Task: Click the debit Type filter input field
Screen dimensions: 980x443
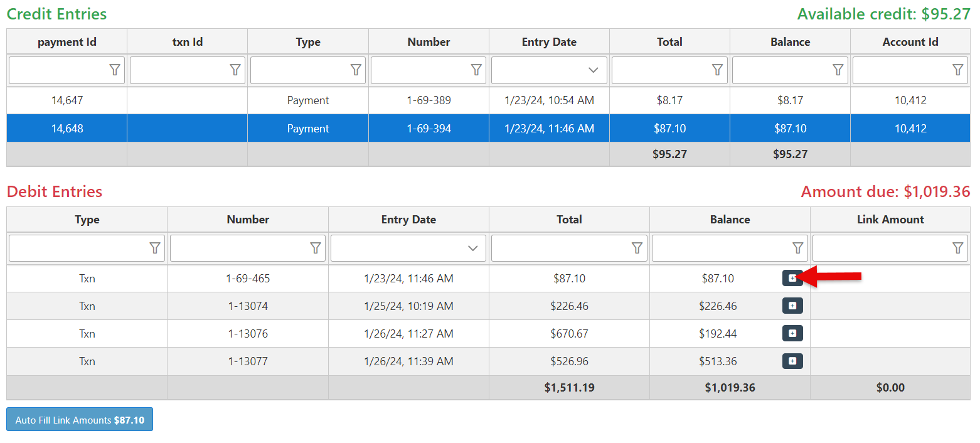Action: (x=78, y=248)
